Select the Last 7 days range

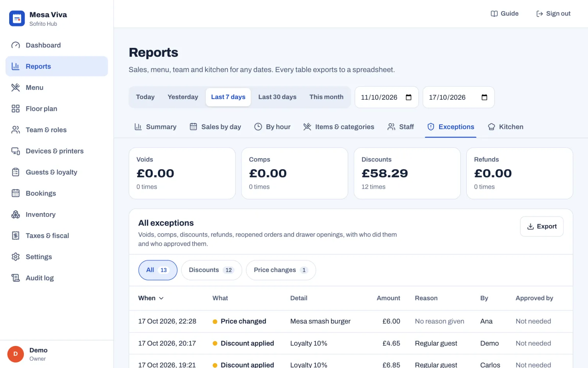click(x=228, y=97)
